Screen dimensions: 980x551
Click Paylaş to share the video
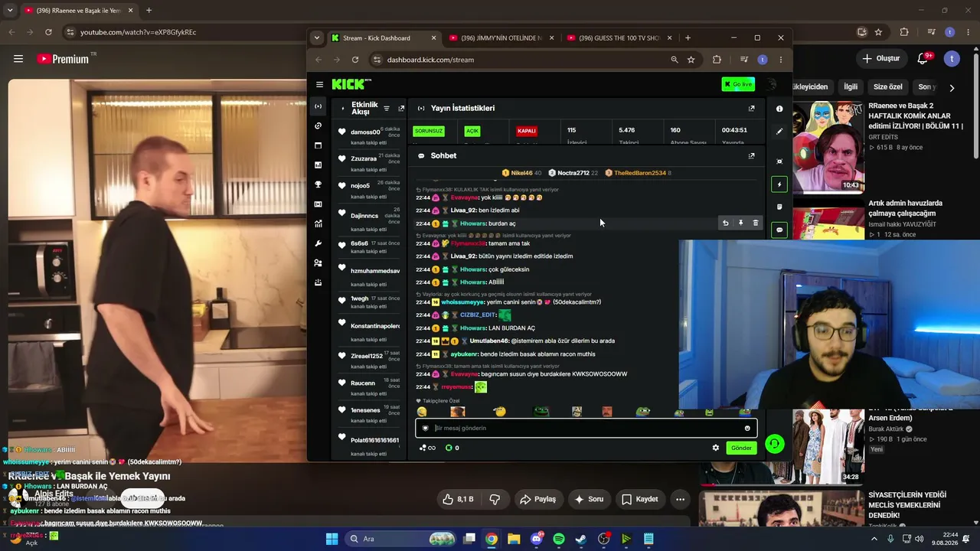click(538, 499)
